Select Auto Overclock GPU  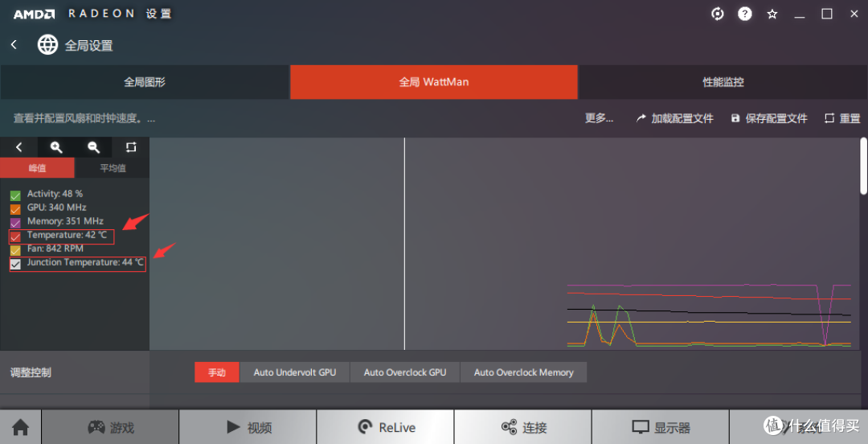[x=405, y=372]
